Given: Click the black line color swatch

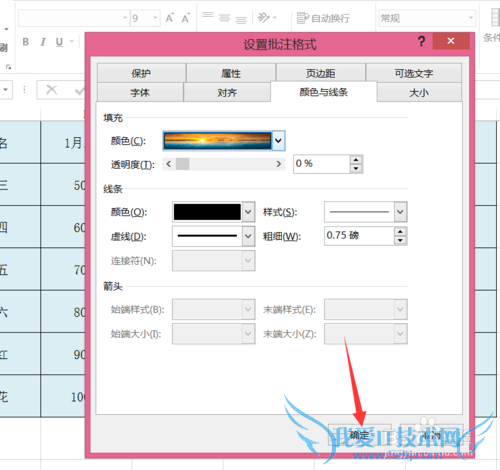Looking at the screenshot, I should 207,212.
